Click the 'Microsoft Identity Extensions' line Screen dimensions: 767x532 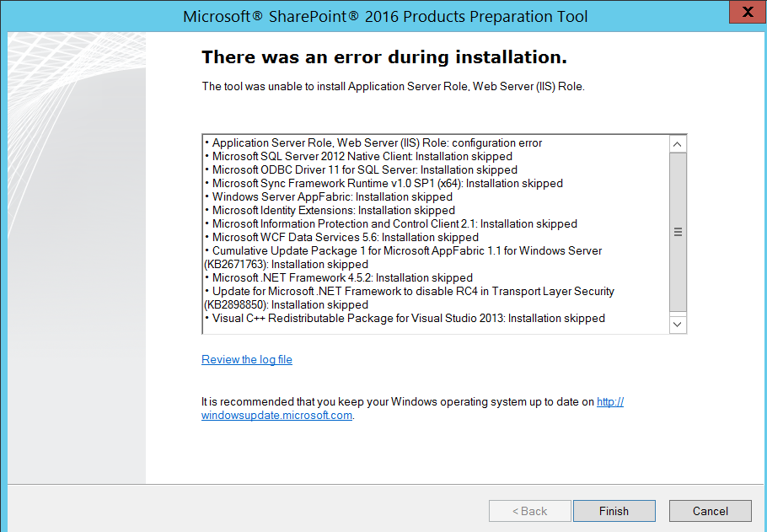coord(330,211)
